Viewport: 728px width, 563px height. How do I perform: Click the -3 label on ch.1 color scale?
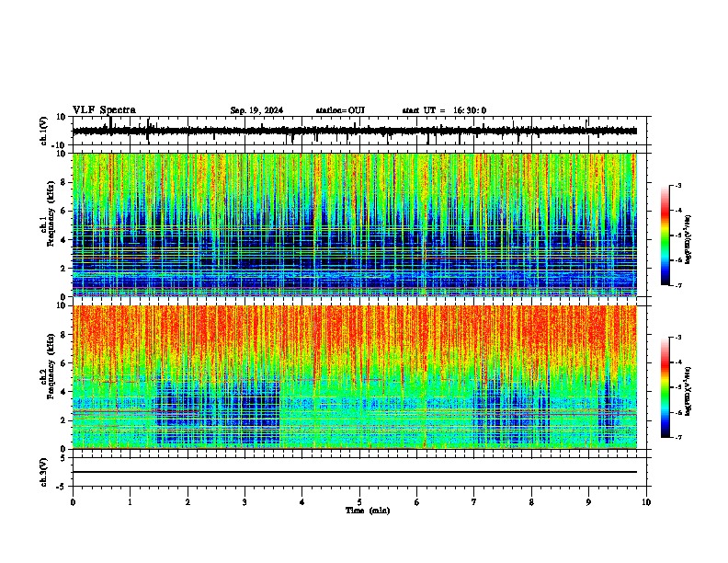tap(677, 185)
